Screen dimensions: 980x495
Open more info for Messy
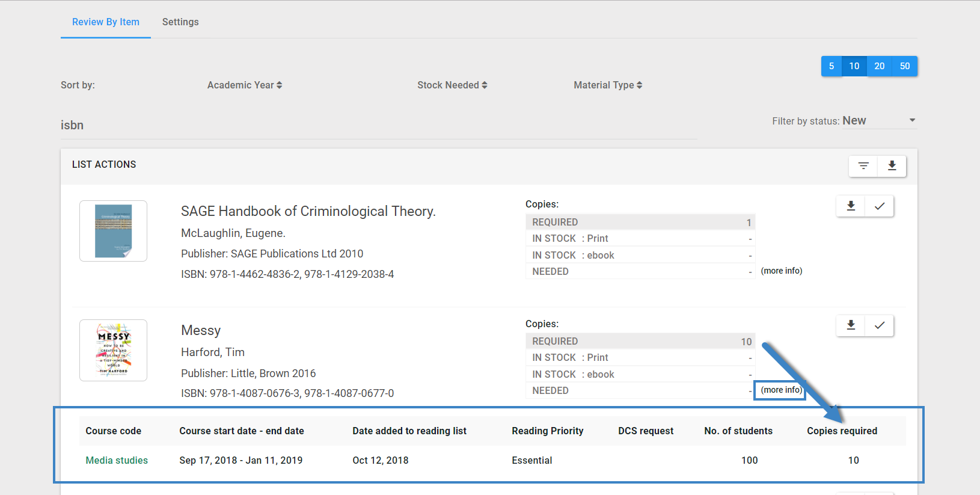pos(782,390)
